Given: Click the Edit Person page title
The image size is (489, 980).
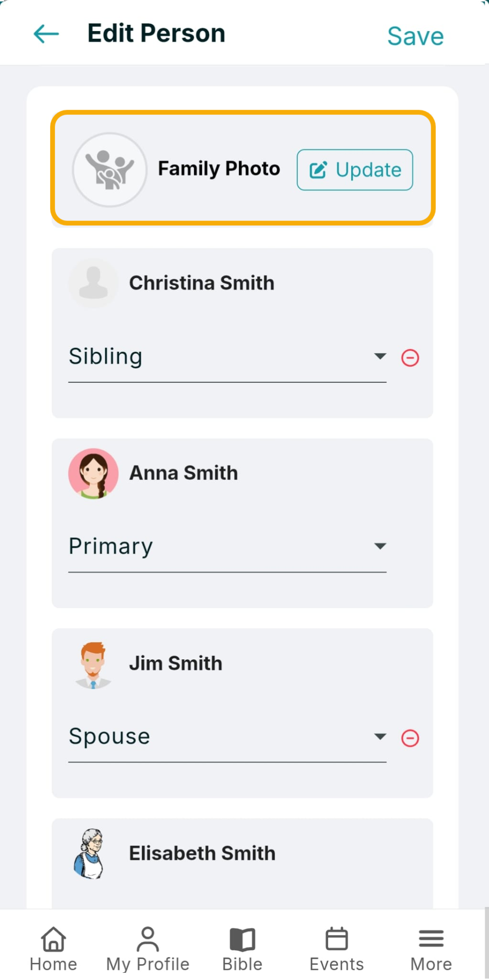Looking at the screenshot, I should pyautogui.click(x=156, y=33).
